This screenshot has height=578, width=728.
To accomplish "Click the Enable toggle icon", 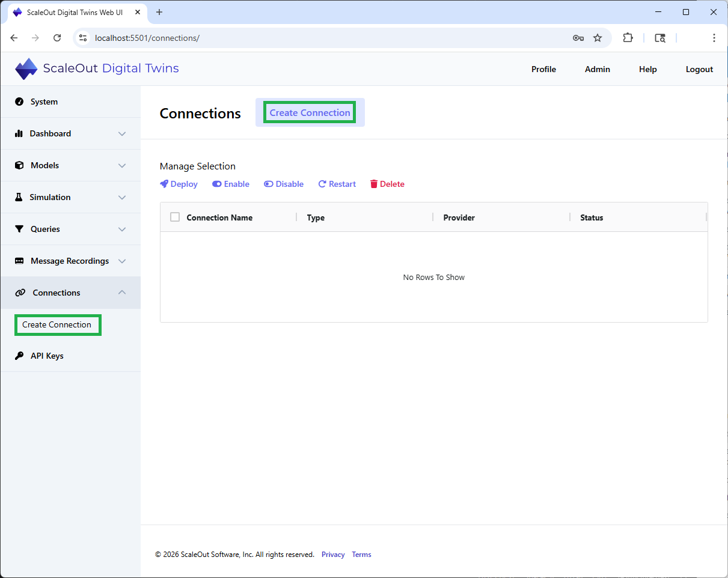I will click(217, 184).
